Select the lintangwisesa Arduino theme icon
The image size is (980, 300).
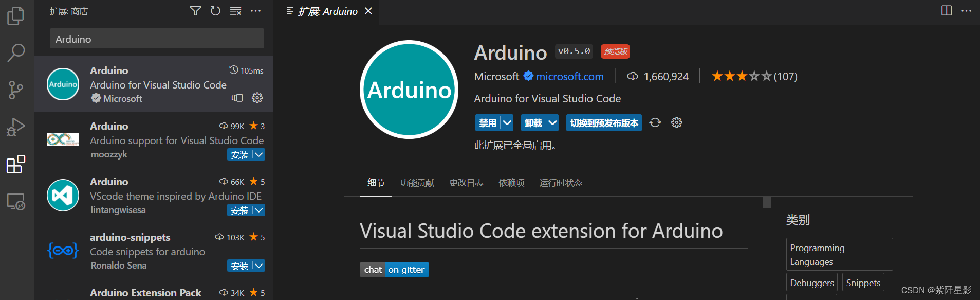pos(63,195)
